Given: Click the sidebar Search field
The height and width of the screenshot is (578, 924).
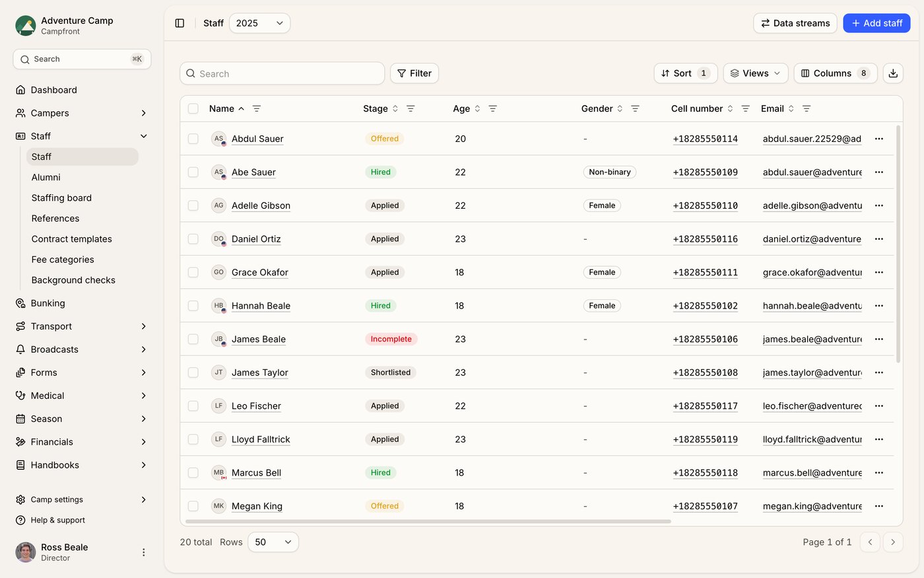Looking at the screenshot, I should [82, 59].
